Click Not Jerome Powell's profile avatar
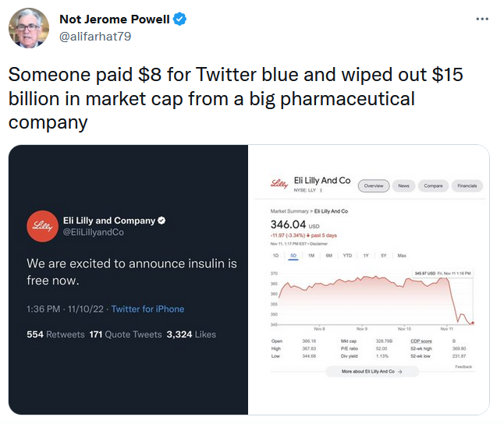Screen dimensions: 504x424 click(x=28, y=29)
